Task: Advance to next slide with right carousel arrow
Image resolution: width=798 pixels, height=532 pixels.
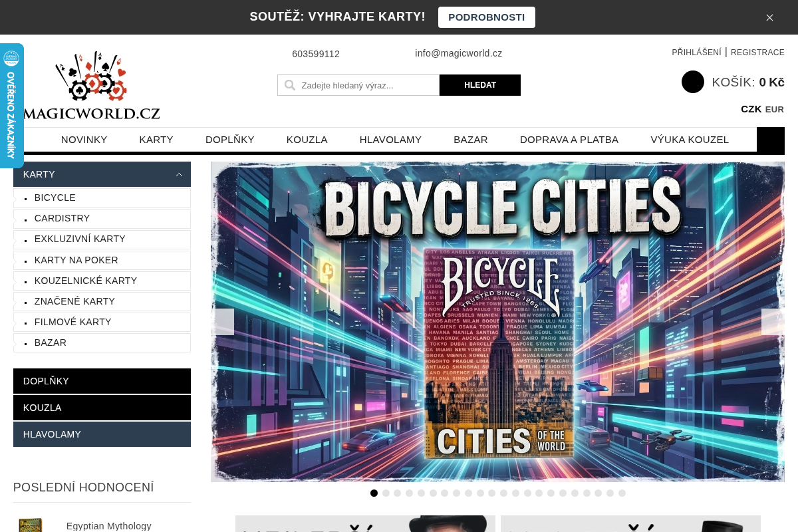Action: click(x=773, y=322)
